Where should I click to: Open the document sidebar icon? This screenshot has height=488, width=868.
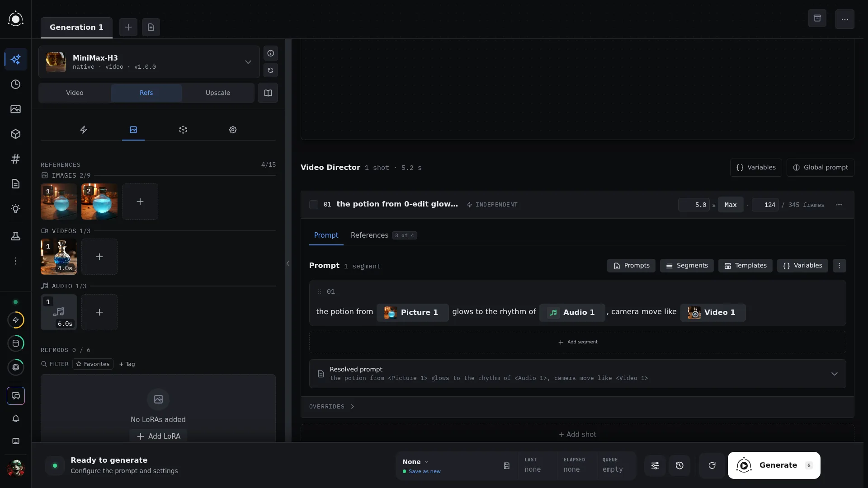coord(15,184)
